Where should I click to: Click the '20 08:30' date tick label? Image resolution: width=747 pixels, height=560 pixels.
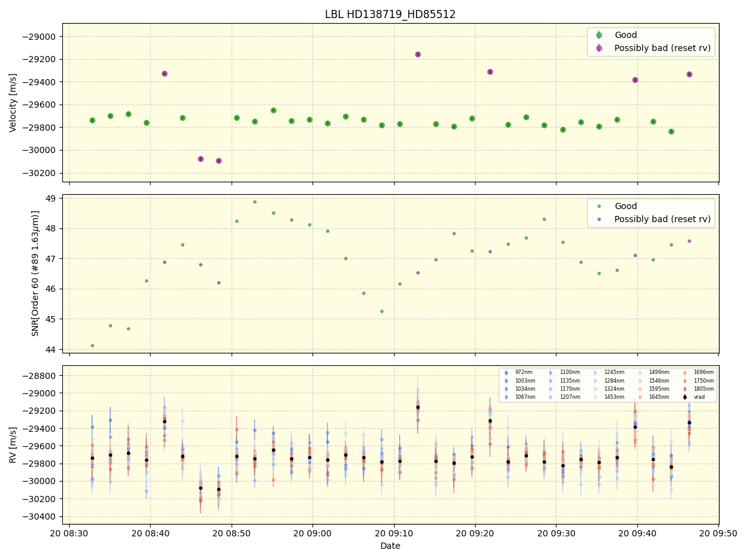pos(69,532)
